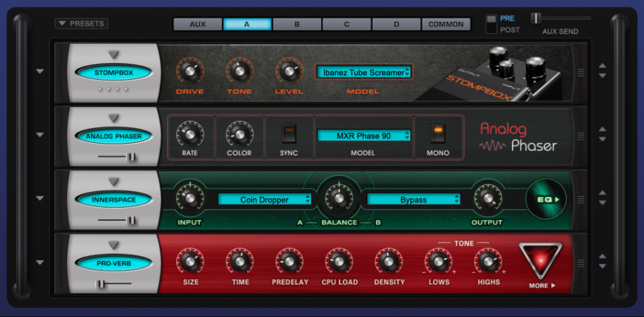Image resolution: width=644 pixels, height=317 pixels.
Task: Open the Ibanez Tube Screamer model dropdown
Action: coord(363,72)
